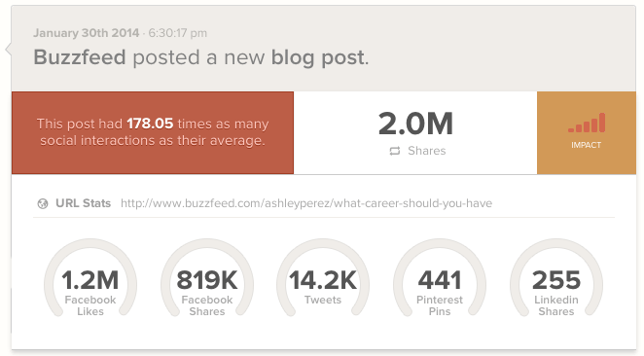644x356 pixels.
Task: Select the 255 Linkedin Shares gauge
Action: pos(556,279)
